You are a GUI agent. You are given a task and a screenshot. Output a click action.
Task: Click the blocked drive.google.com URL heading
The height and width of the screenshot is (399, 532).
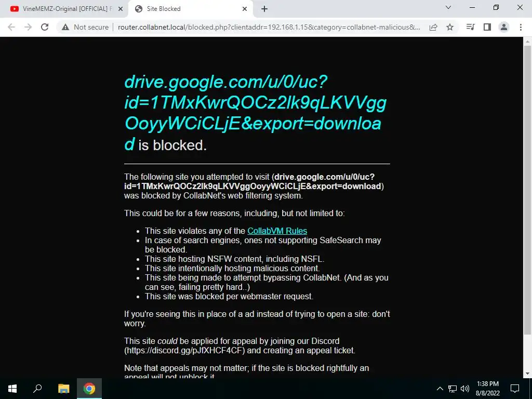point(255,113)
